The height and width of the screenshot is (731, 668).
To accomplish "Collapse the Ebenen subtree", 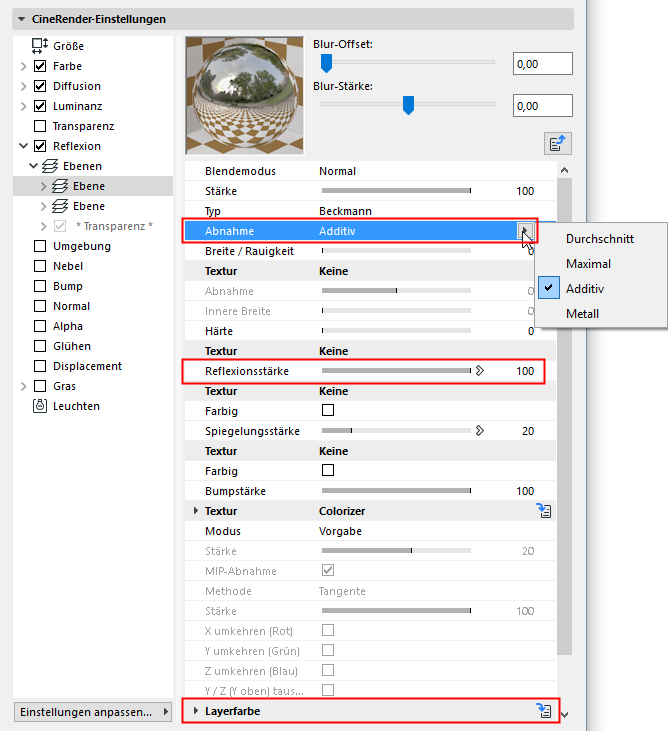I will [34, 166].
